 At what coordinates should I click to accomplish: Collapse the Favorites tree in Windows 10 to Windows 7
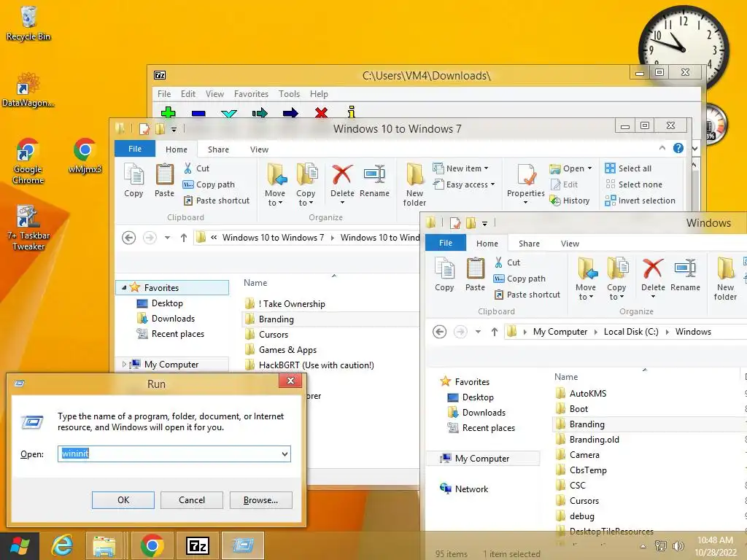124,287
